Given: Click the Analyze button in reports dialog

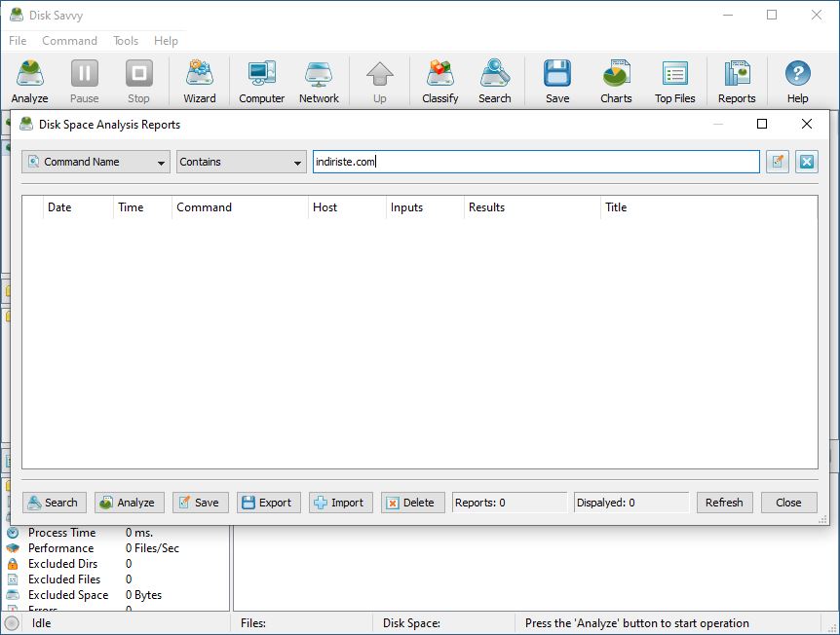Looking at the screenshot, I should pyautogui.click(x=128, y=503).
